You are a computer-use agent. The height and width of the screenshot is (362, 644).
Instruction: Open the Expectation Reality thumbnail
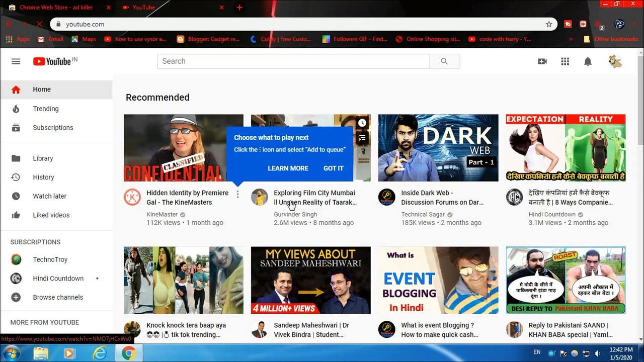coord(566,148)
